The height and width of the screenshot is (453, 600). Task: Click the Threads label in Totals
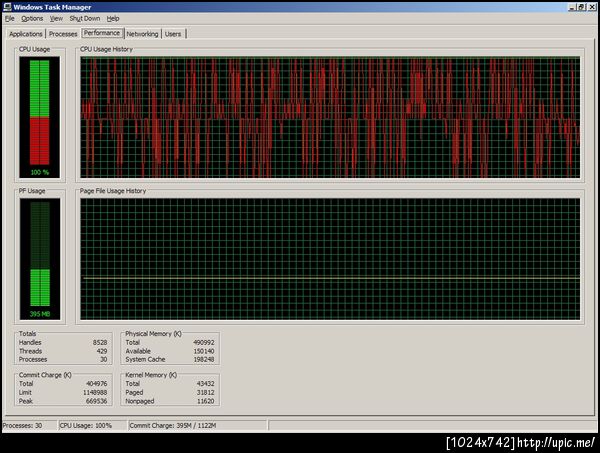[x=31, y=351]
